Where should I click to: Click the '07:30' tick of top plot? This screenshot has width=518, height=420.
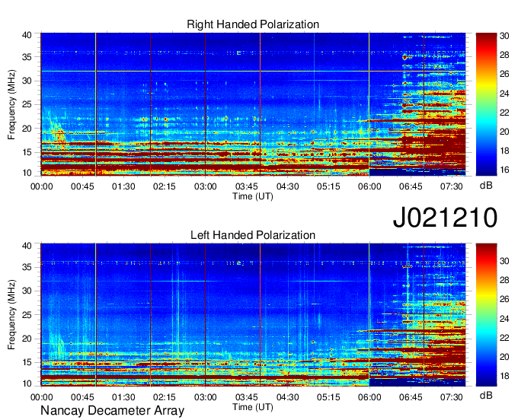coord(452,186)
